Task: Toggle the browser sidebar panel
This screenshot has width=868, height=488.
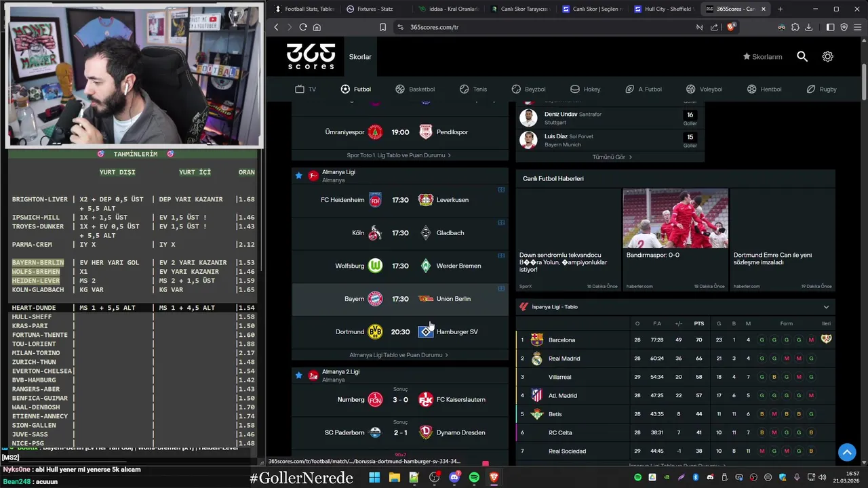Action: pyautogui.click(x=831, y=27)
